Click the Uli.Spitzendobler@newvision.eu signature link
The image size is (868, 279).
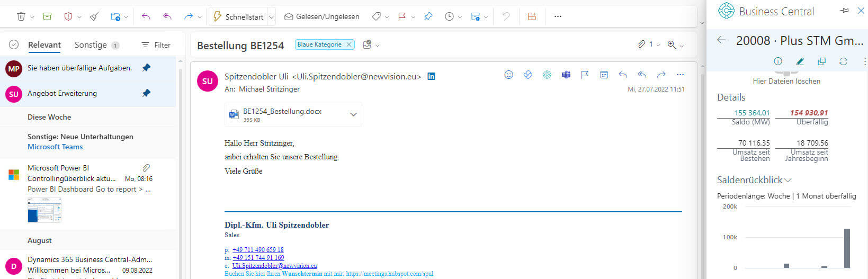[274, 266]
